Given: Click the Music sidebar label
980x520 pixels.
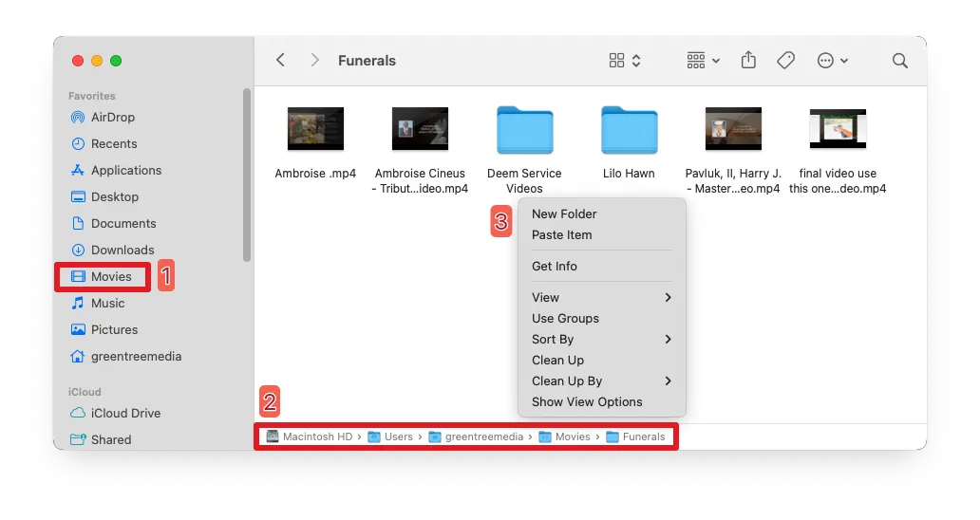Looking at the screenshot, I should pos(108,303).
